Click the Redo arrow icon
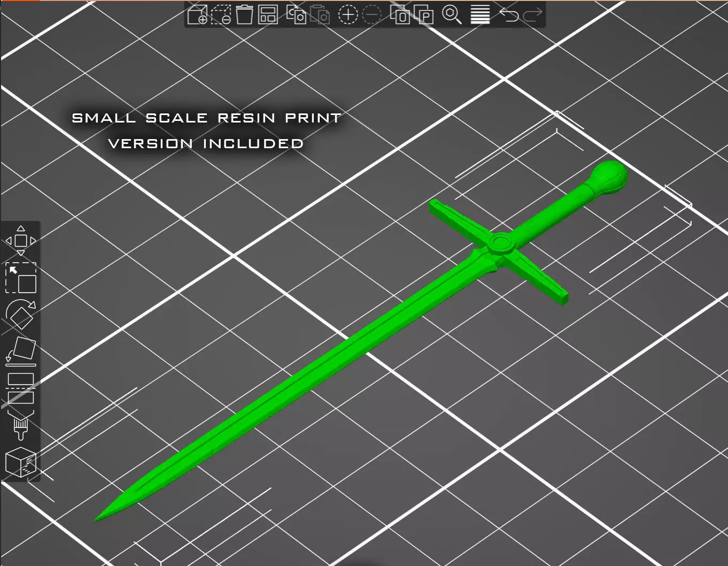 click(532, 14)
